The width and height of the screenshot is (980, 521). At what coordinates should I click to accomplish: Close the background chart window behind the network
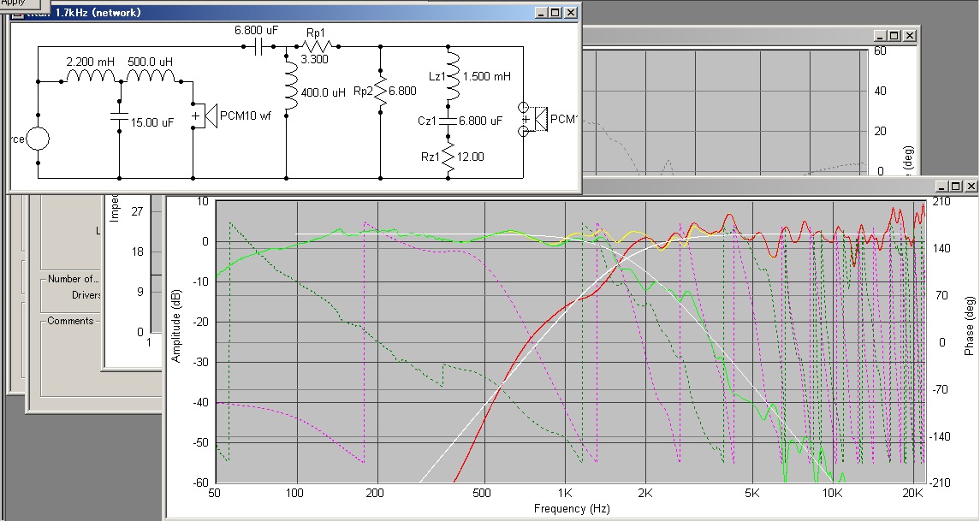pos(909,36)
